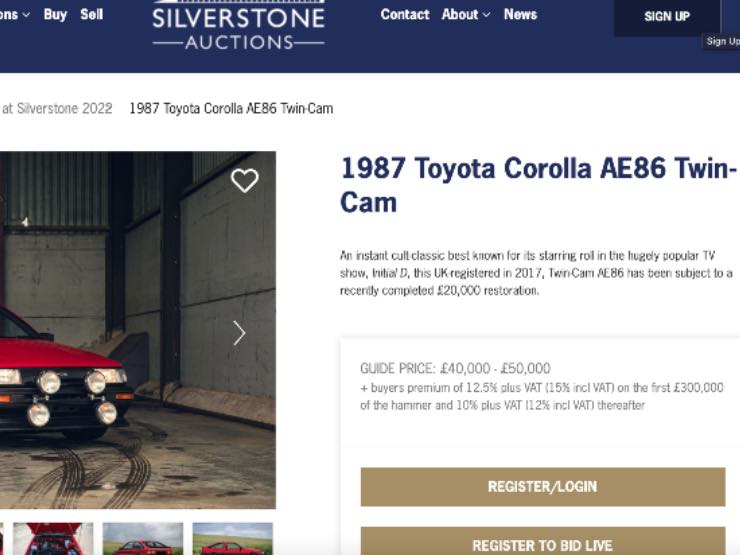This screenshot has height=555, width=740.
Task: Open the Buy menu item
Action: tap(55, 15)
